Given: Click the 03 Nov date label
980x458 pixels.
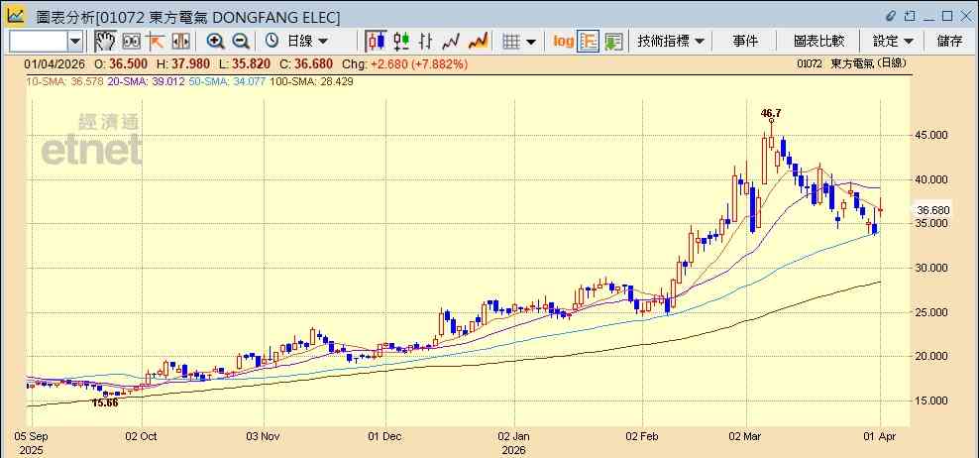Looking at the screenshot, I should 264,436.
